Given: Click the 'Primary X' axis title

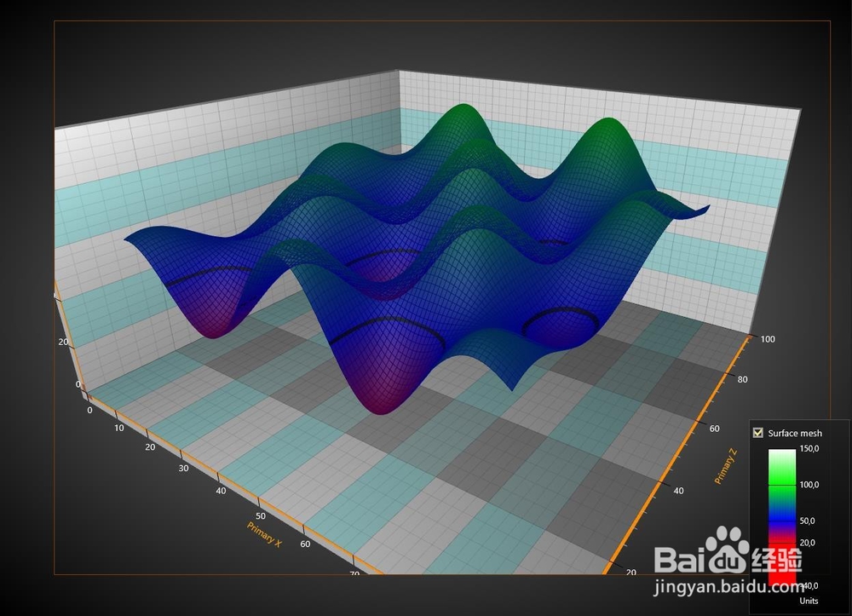Looking at the screenshot, I should click(264, 534).
